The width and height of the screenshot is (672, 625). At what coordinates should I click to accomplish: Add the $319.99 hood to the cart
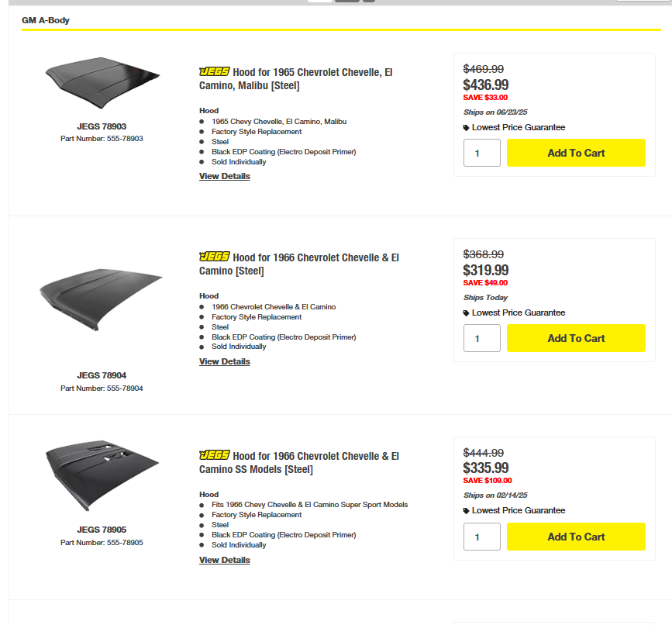coord(576,338)
